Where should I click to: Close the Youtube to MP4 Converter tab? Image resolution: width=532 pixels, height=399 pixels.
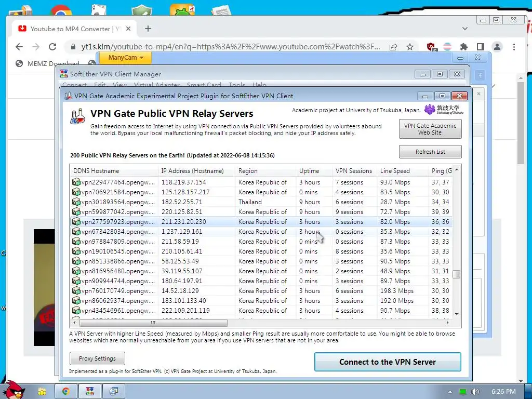[x=128, y=29]
